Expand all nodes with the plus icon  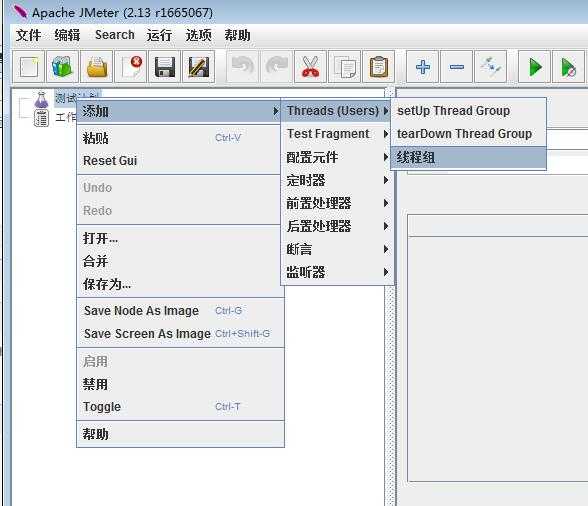423,67
